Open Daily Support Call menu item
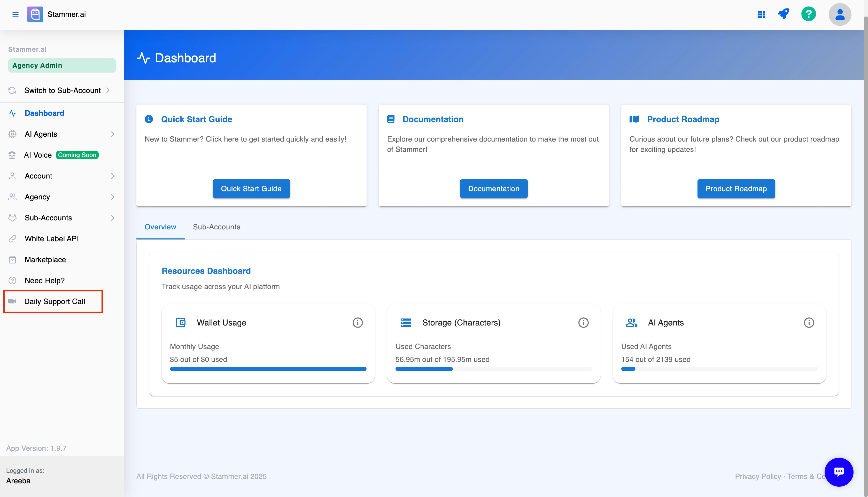 click(55, 301)
